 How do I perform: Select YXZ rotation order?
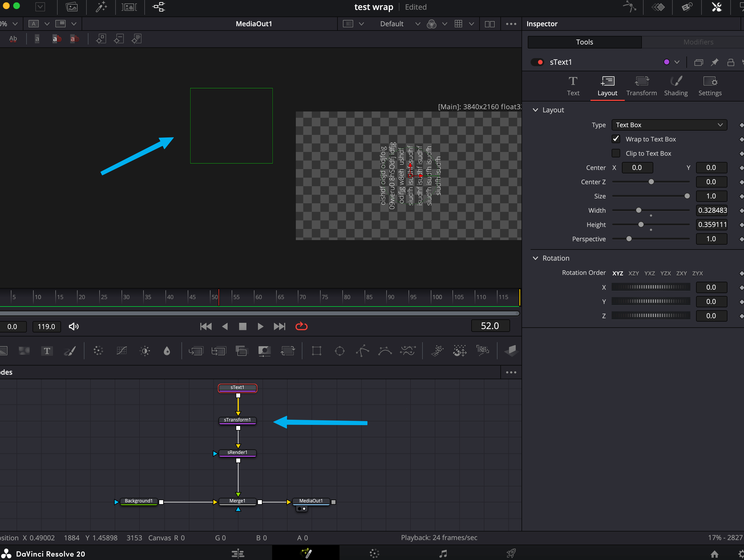point(650,273)
